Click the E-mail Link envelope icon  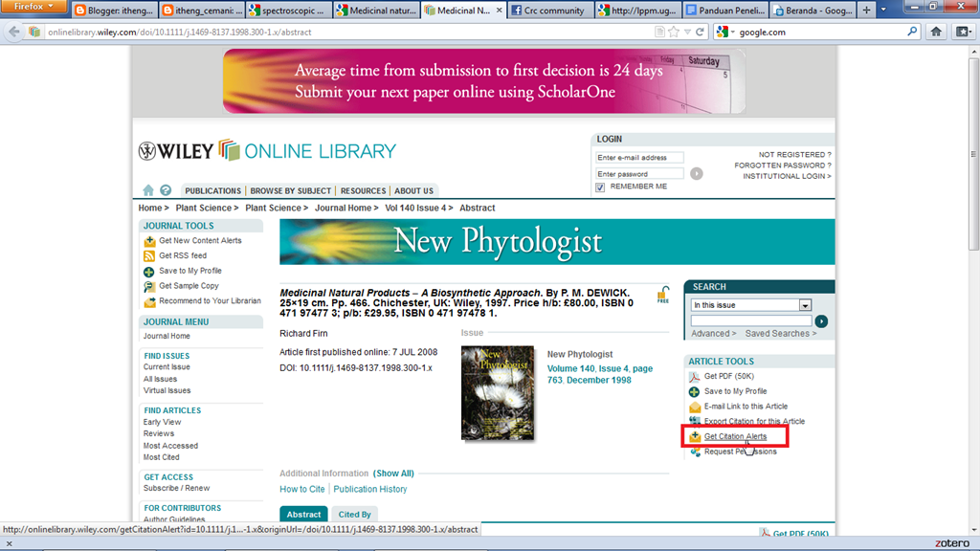[x=695, y=407]
